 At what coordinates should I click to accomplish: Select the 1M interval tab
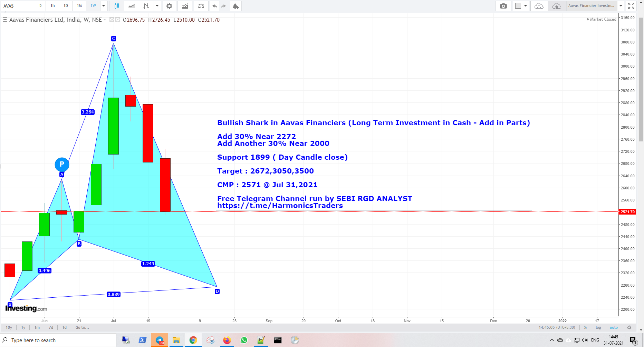click(x=79, y=6)
